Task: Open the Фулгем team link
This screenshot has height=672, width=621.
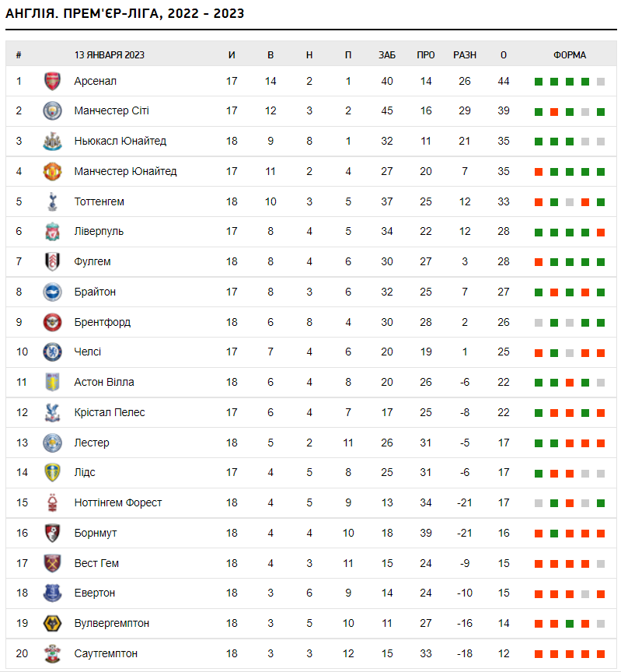Action: click(x=92, y=261)
